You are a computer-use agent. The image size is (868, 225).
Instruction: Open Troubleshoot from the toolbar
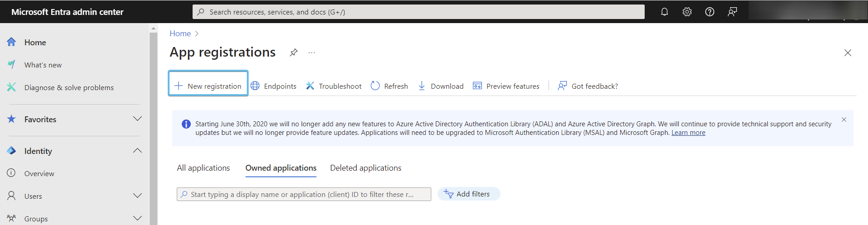pyautogui.click(x=334, y=86)
